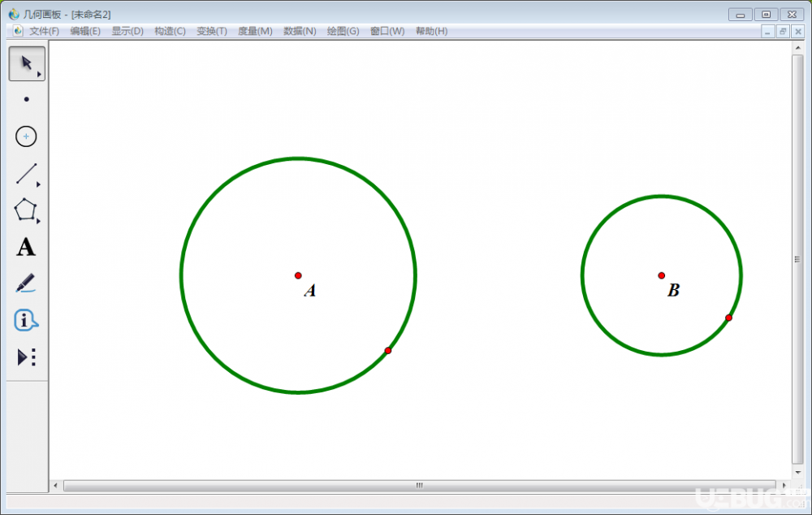This screenshot has height=515, width=812.
Task: Open the 度量(M) menu
Action: click(x=255, y=31)
